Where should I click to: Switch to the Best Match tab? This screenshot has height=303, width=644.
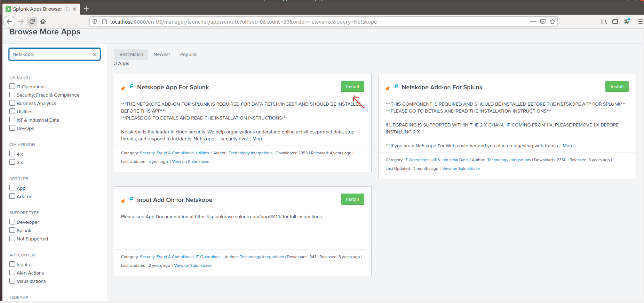click(x=131, y=54)
